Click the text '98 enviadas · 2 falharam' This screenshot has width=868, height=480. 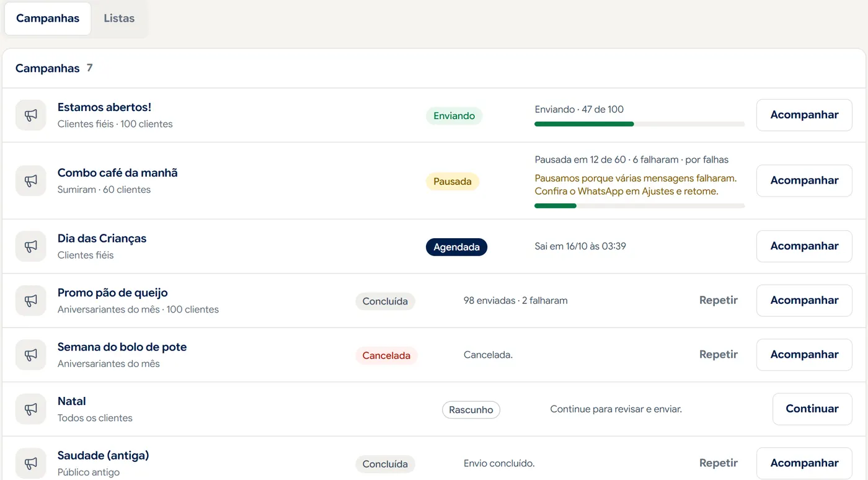(515, 300)
